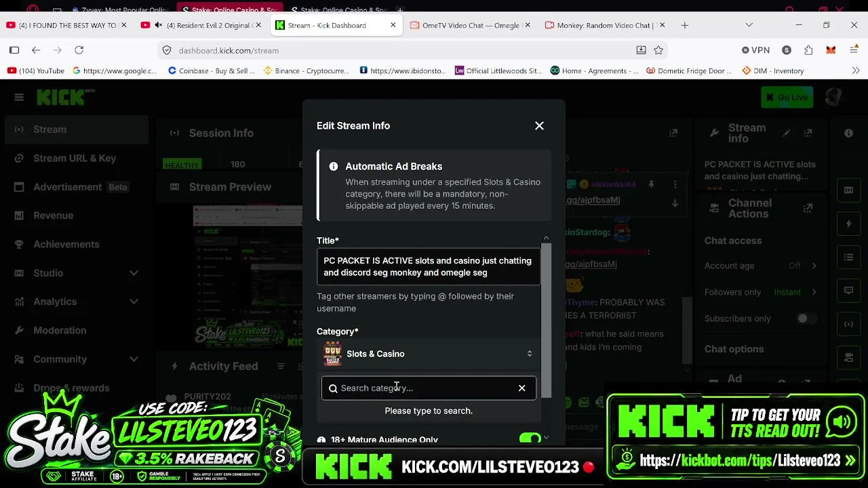
Task: Toggle the Kick sidebar hamburger menu
Action: (19, 98)
